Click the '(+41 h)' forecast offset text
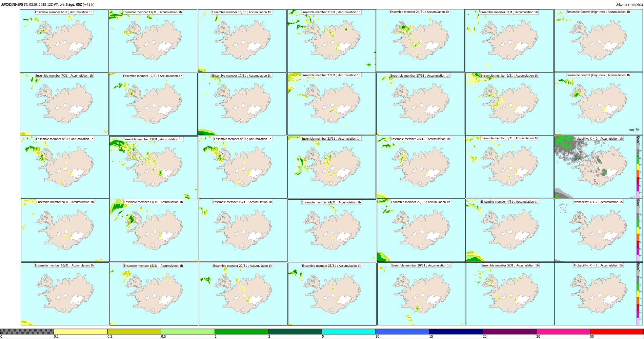 [x=88, y=4]
